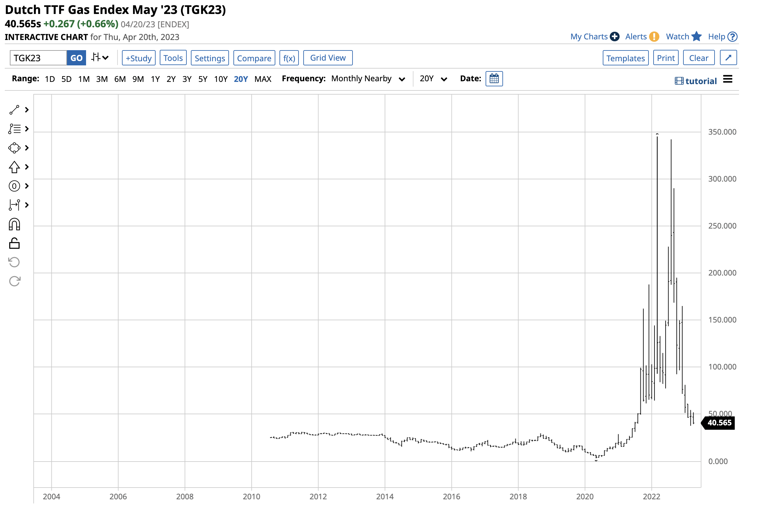The width and height of the screenshot is (759, 532).
Task: Open the annotation/text drawing tool
Action: 14,129
